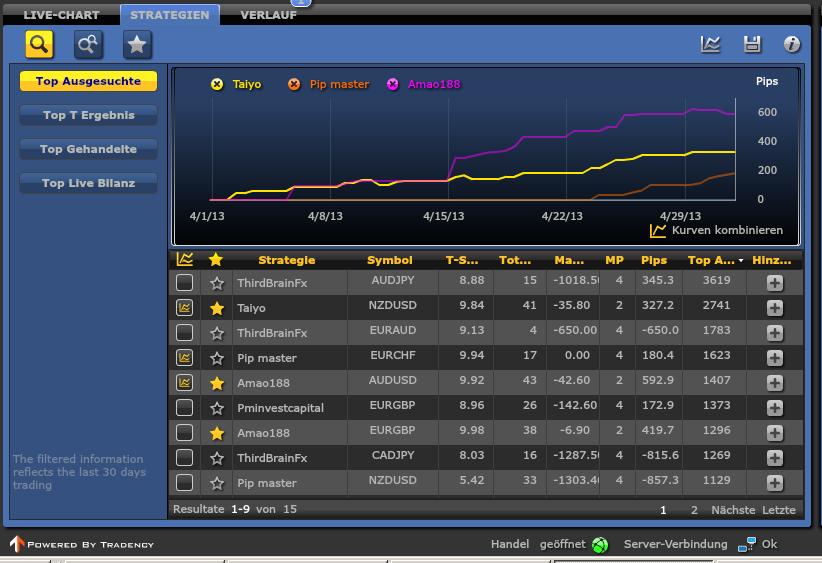Open the favorites star toolbar icon
Image resolution: width=822 pixels, height=563 pixels.
137,44
